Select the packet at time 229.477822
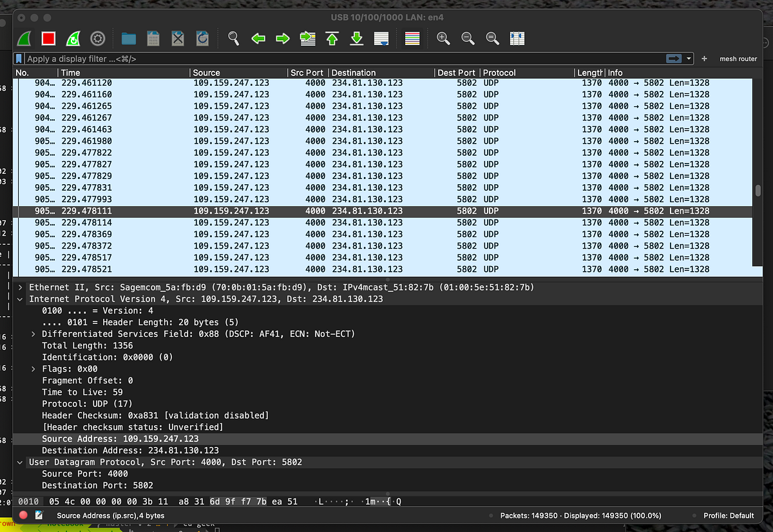Viewport: 773px width, 532px height. [383, 153]
